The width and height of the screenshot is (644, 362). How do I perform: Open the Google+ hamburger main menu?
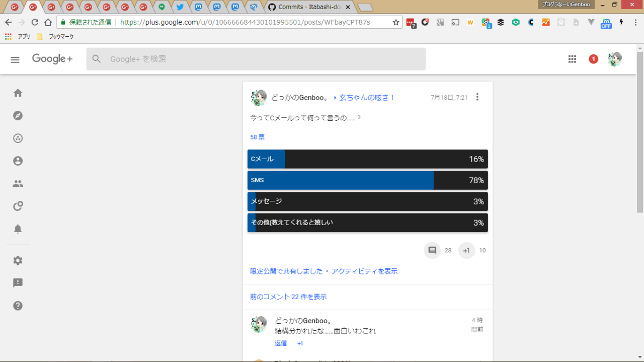click(15, 59)
